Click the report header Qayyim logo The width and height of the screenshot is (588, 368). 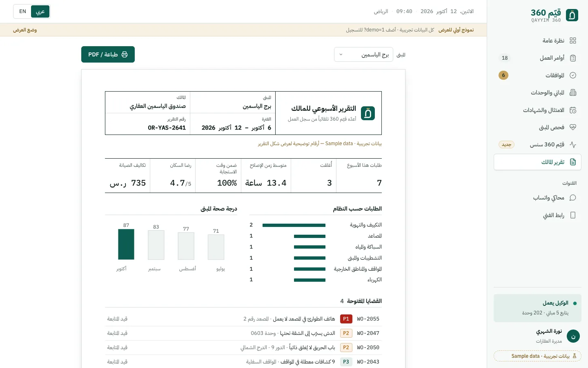368,113
